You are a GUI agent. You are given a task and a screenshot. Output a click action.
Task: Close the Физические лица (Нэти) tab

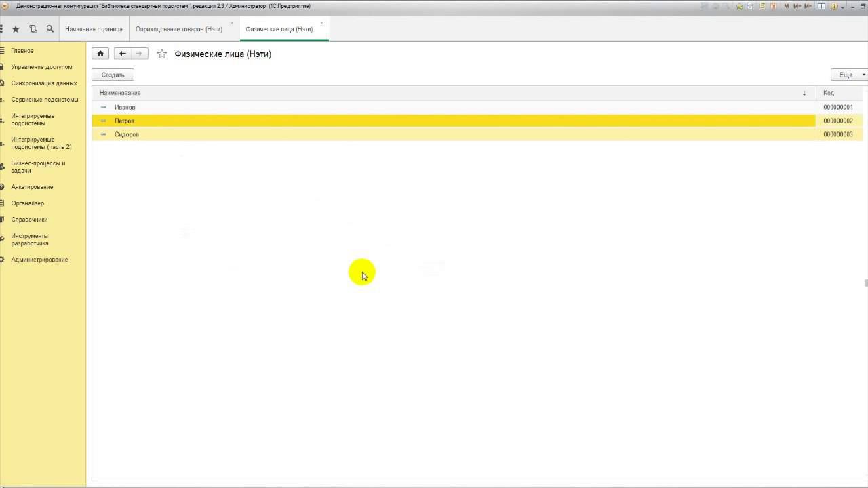point(322,23)
